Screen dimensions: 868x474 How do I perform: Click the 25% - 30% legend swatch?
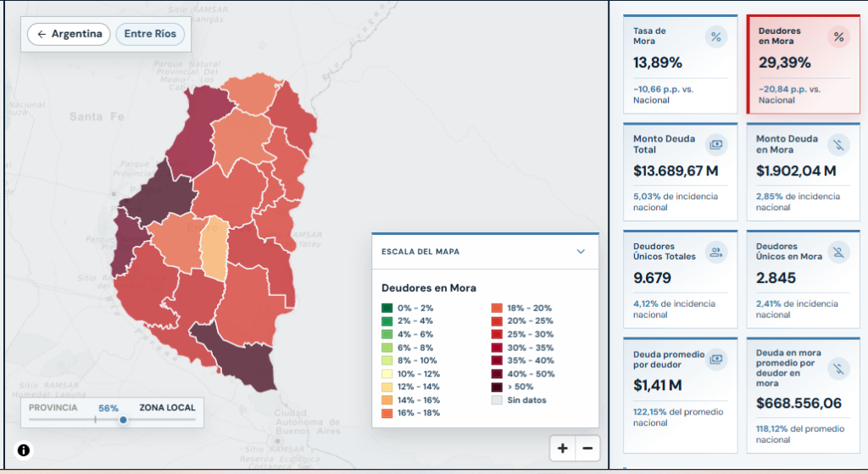point(497,334)
